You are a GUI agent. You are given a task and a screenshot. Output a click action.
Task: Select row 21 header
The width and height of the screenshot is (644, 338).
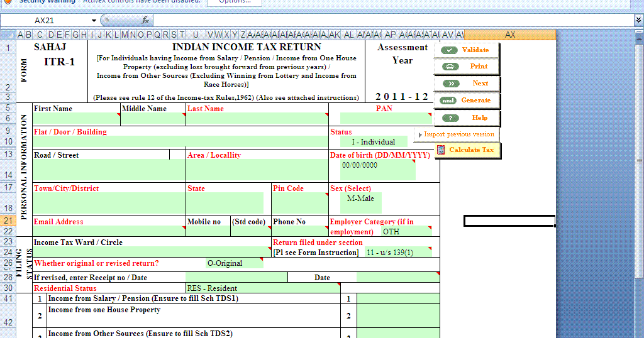[8, 221]
